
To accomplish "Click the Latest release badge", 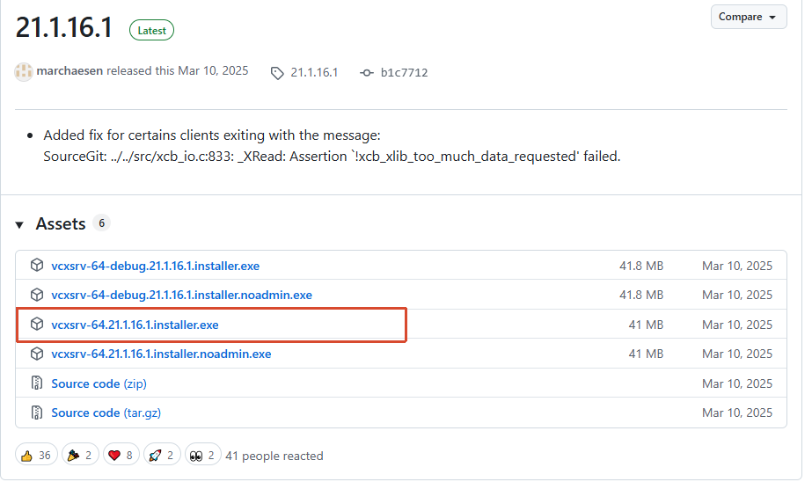I will pos(151,31).
